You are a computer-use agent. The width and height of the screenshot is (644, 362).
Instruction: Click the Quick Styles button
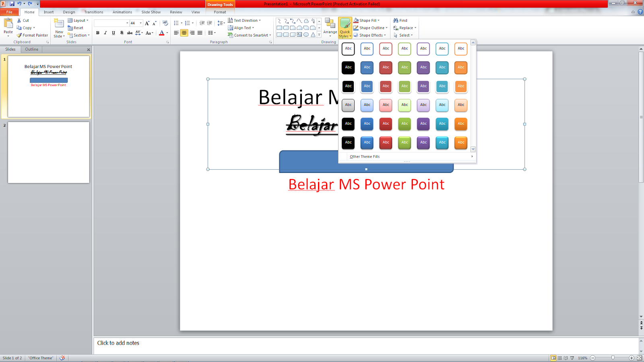(x=345, y=28)
